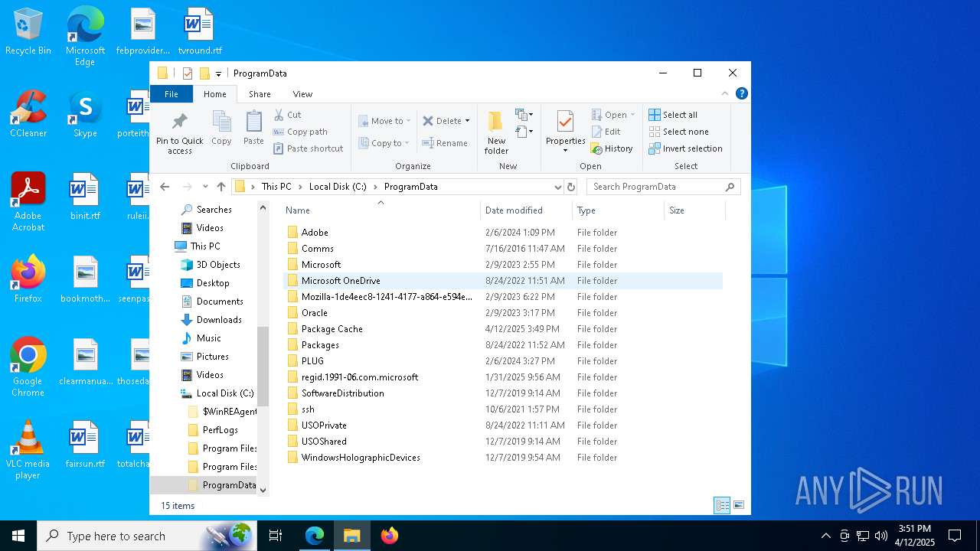Open the address bar history dropdown

tap(558, 187)
